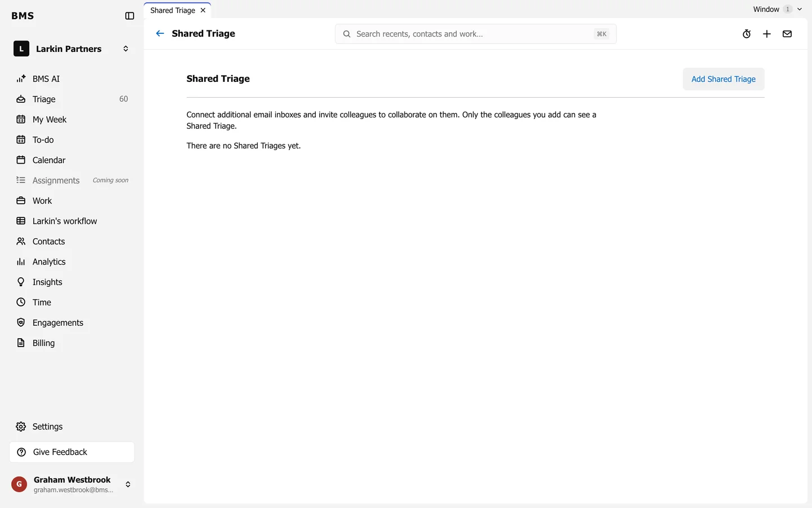Click the Contacts people icon
812x508 pixels.
(x=21, y=242)
